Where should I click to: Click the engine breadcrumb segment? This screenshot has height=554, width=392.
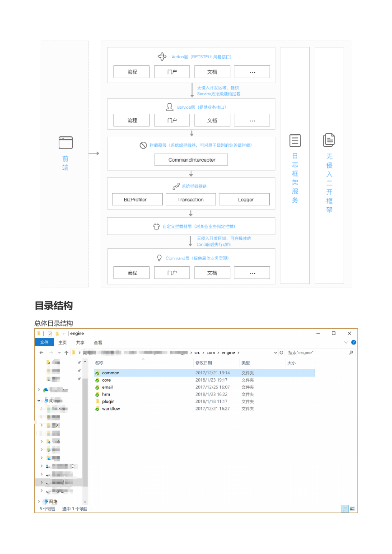point(228,353)
